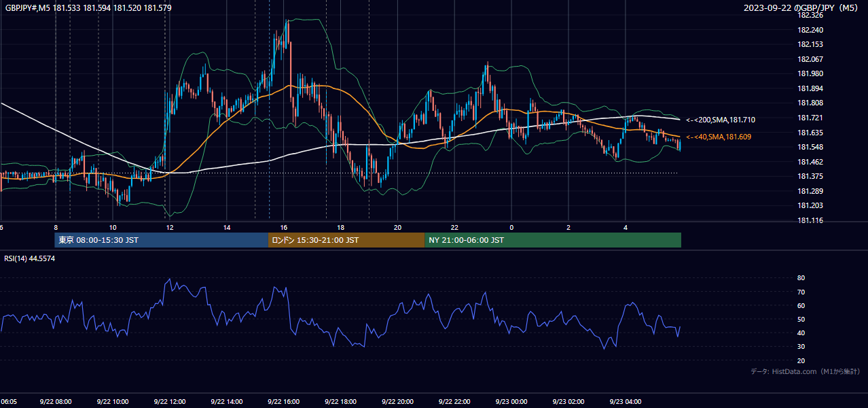
Task: Click the 9/22 20:00 time axis label
Action: click(397, 401)
